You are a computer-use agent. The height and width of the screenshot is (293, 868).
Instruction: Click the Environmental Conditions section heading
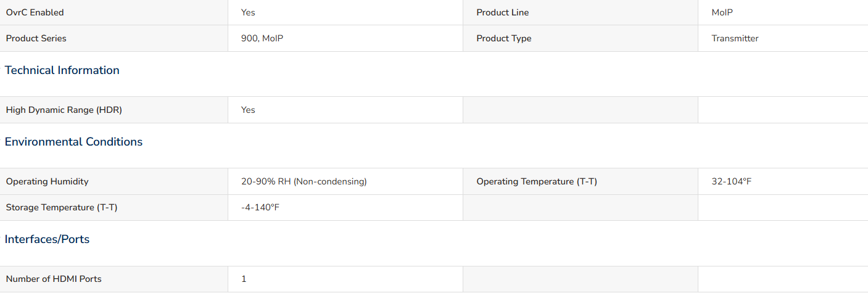coord(73,142)
